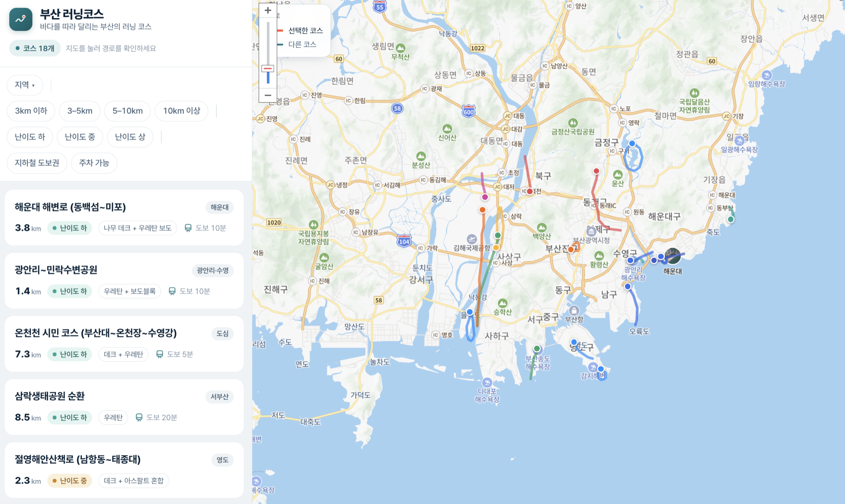
Task: Click the 신어산 mountain icon
Action: point(447,128)
